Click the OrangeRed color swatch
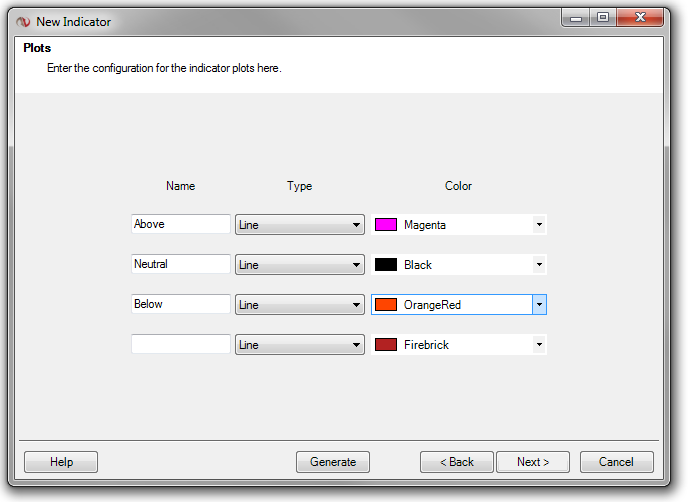 pos(386,305)
